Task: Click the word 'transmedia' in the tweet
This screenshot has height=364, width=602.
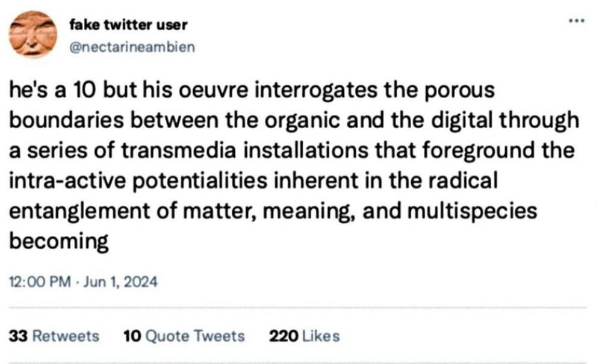Action: [x=179, y=150]
